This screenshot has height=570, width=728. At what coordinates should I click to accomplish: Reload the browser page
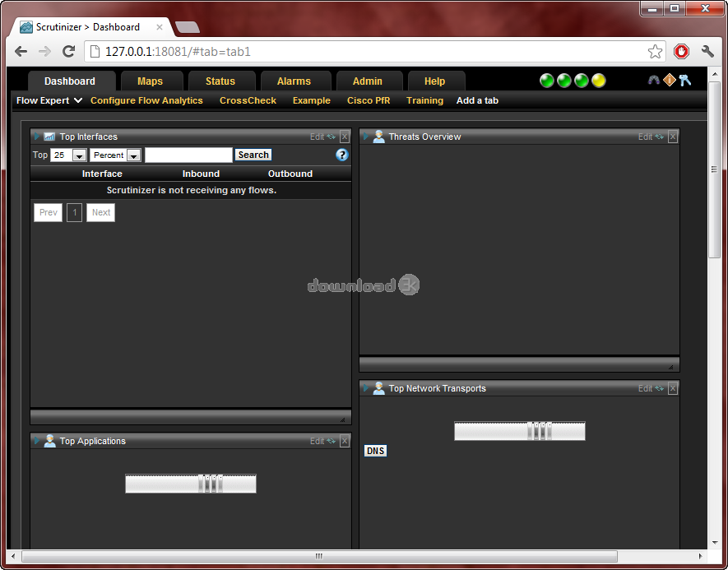tap(69, 51)
